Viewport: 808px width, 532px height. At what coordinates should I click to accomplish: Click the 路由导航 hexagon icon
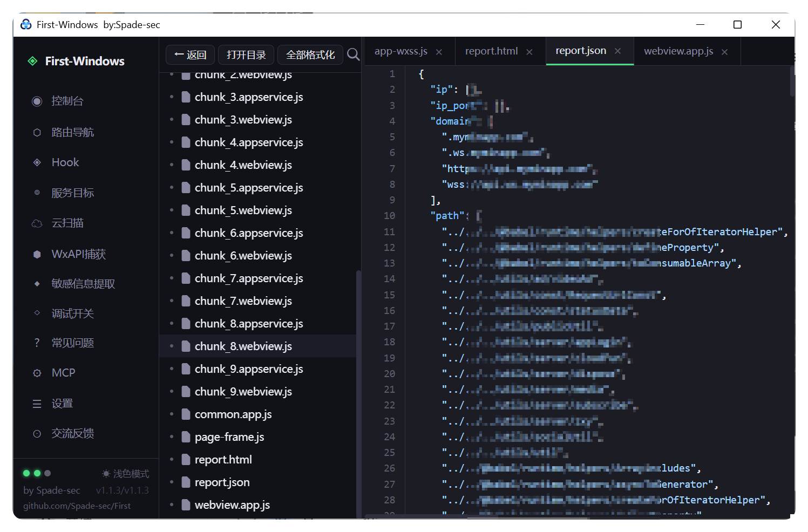[37, 132]
